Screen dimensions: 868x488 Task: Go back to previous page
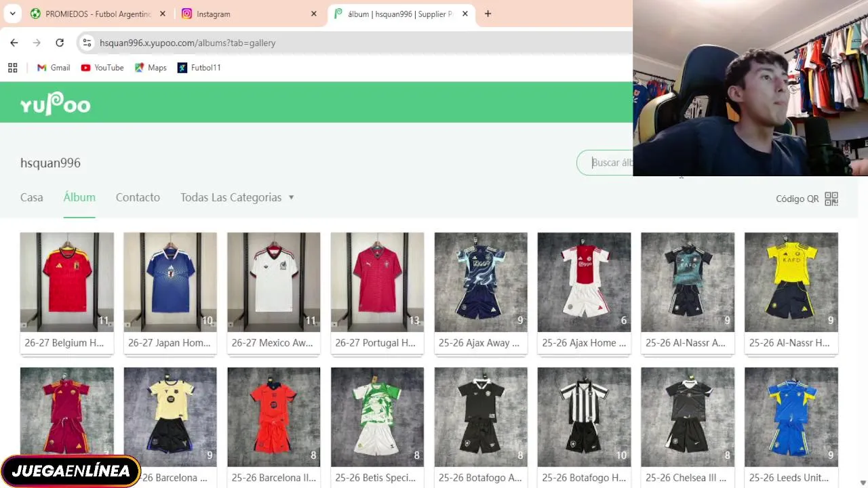pos(14,43)
